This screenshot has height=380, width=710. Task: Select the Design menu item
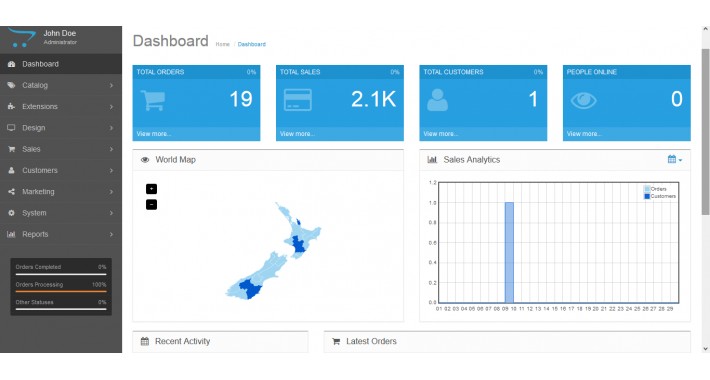[x=61, y=128]
